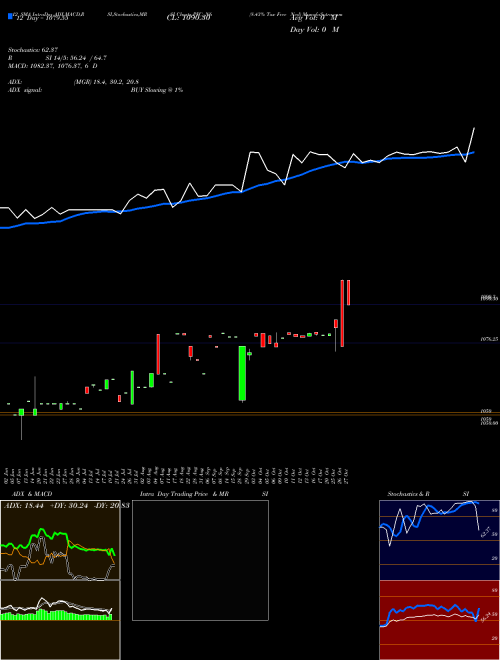
Task: Click the MACD: 1082.37, 1076.37 values line
Action: pyautogui.click(x=53, y=66)
